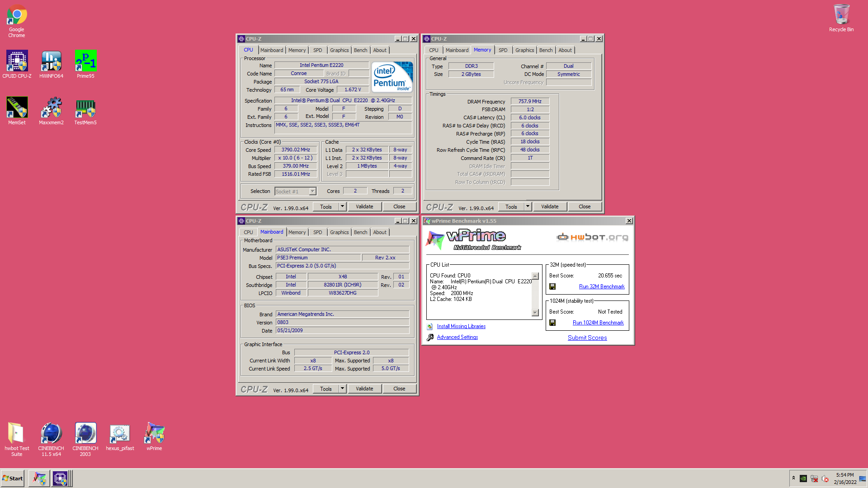
Task: Click Close button in Memory window
Action: point(585,206)
